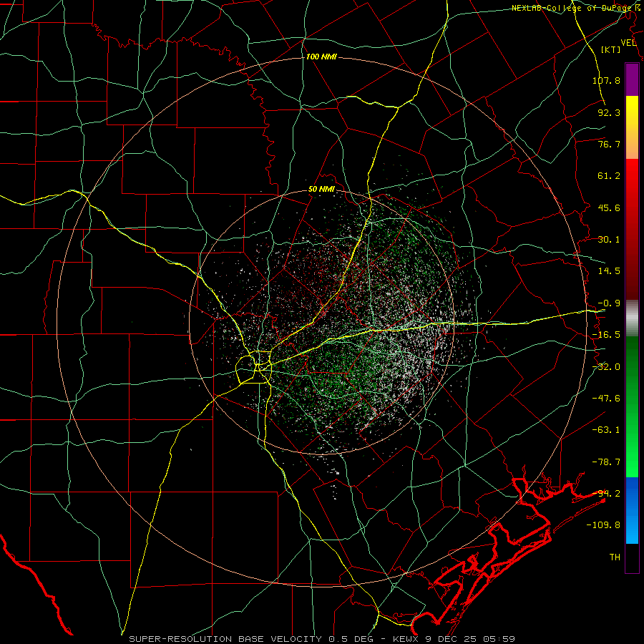Click the 'VEL' legend title

pos(628,43)
